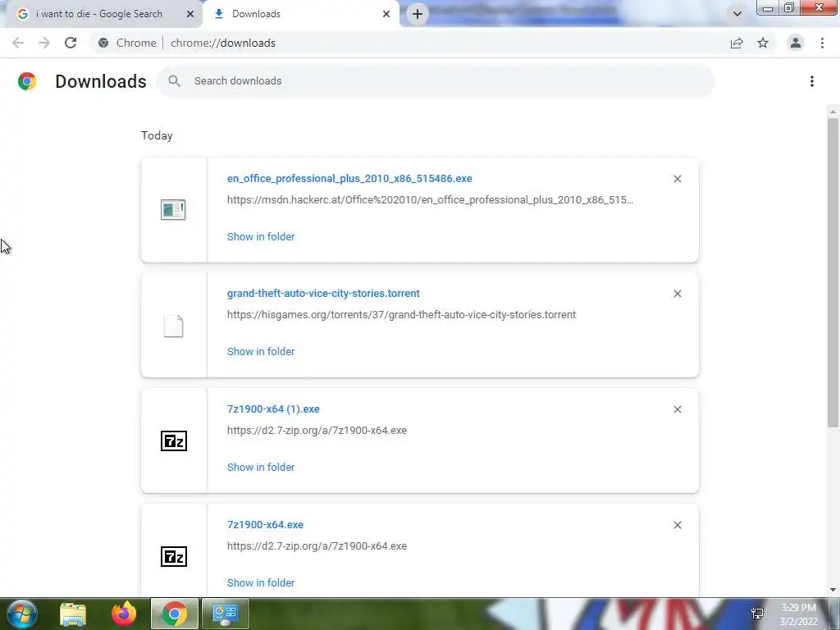
Task: Click the network tray icon
Action: click(757, 614)
